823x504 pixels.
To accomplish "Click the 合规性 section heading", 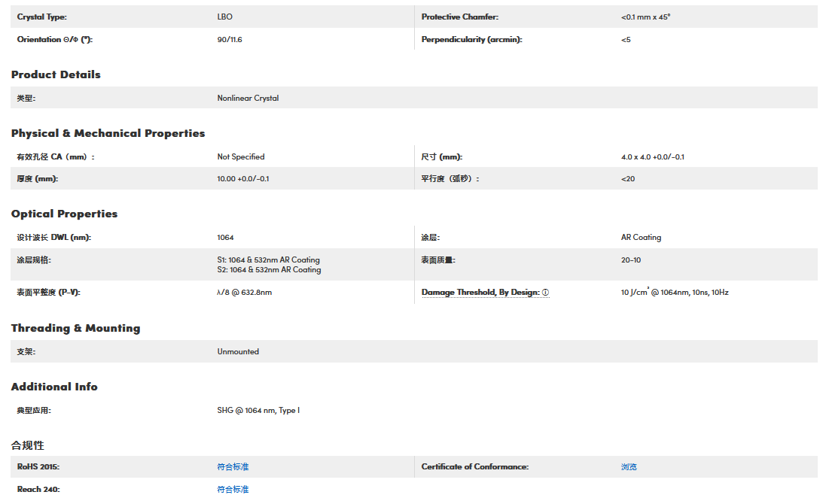I will tap(28, 445).
